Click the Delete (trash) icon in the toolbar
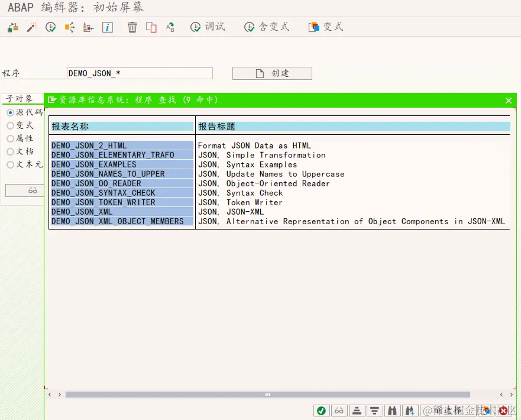Viewport: 521px width, 420px height. click(x=132, y=27)
